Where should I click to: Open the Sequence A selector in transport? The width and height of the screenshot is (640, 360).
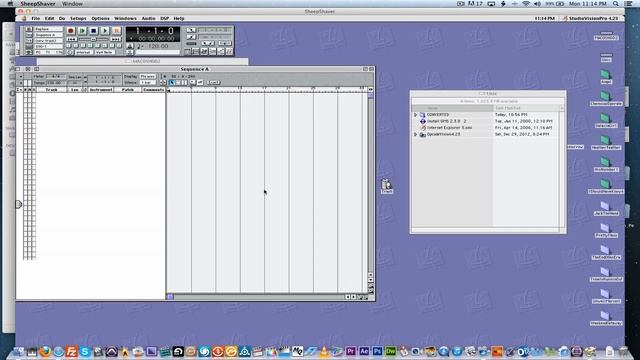pos(48,35)
